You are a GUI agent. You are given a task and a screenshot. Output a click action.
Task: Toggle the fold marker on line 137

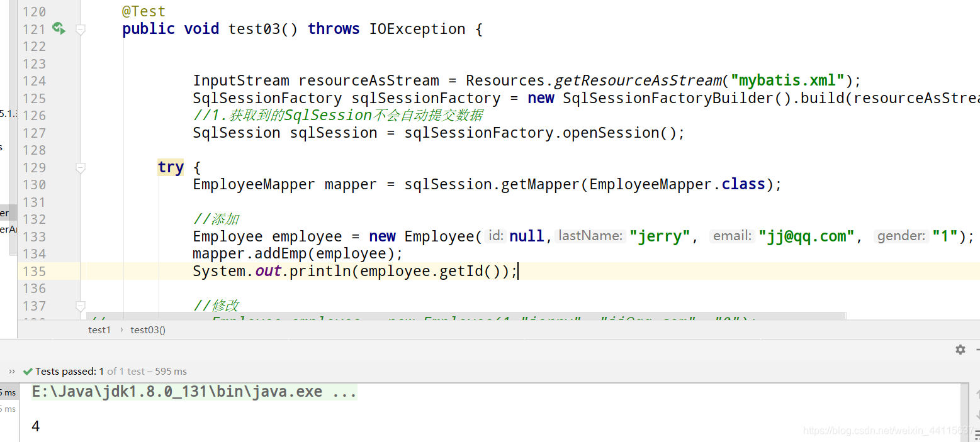80,306
